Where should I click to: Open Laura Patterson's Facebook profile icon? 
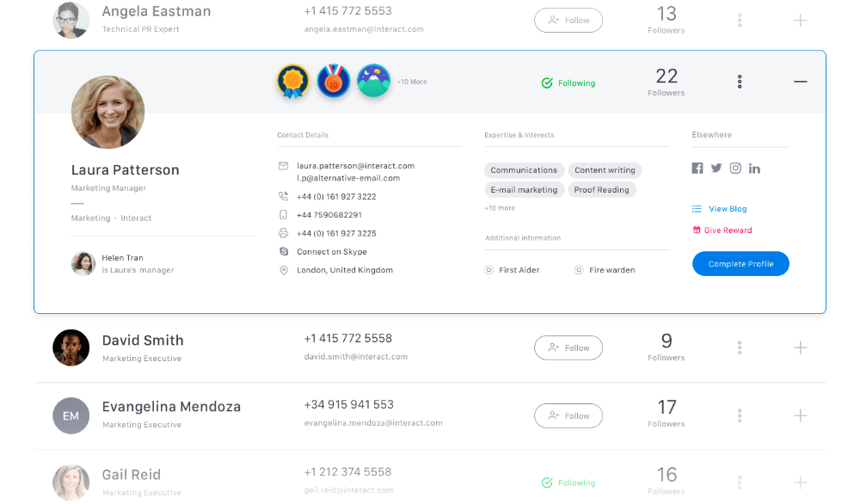tap(697, 169)
